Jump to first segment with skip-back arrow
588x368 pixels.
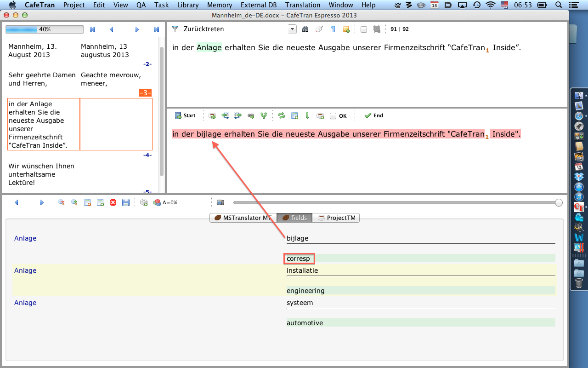click(x=92, y=29)
